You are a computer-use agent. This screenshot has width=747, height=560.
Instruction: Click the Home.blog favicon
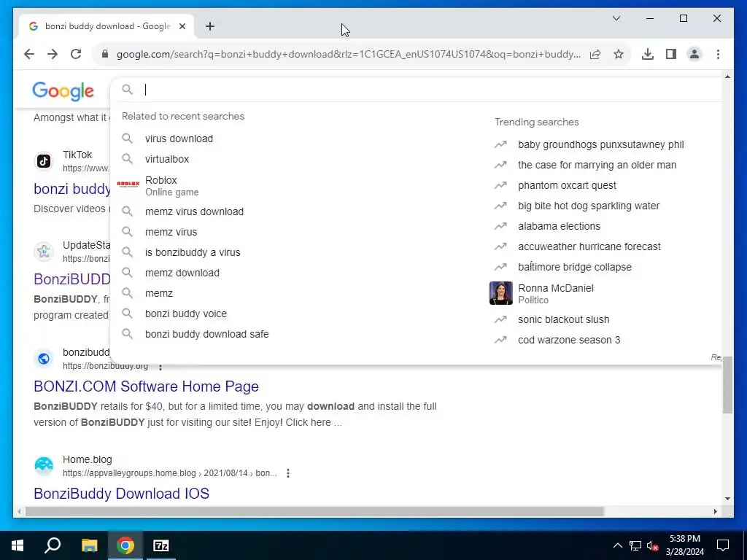pos(44,466)
